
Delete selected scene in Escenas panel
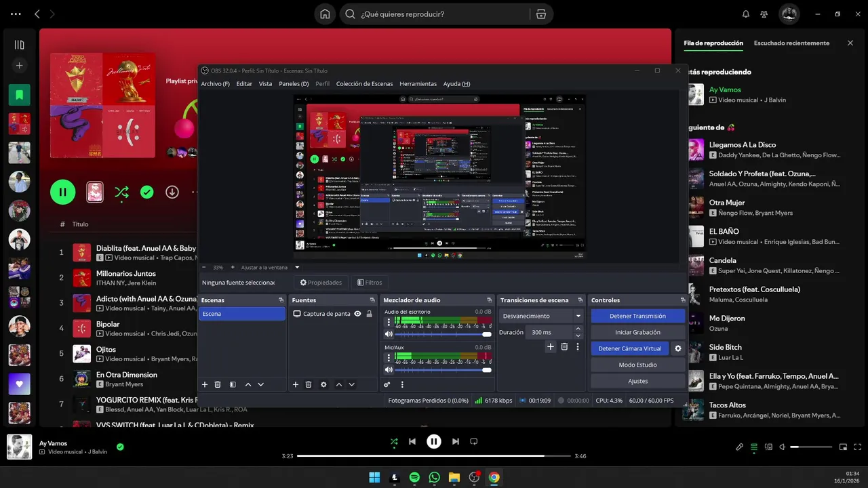pos(218,384)
